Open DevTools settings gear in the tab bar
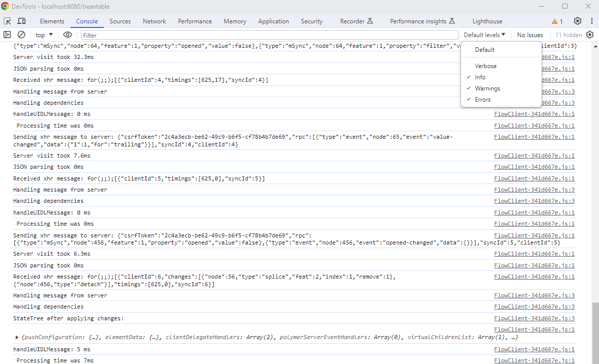This screenshot has width=599, height=364. point(578,21)
